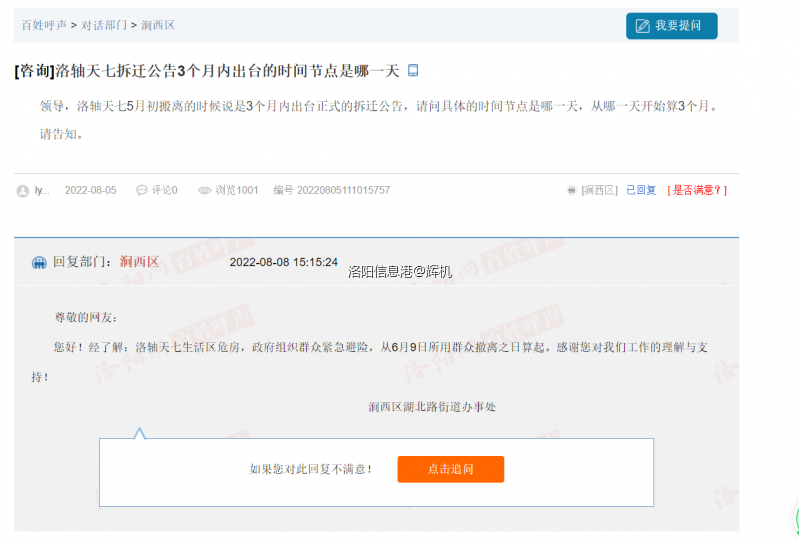Click the comment bubble icon by 评论0
The height and width of the screenshot is (543, 799).
tap(142, 190)
